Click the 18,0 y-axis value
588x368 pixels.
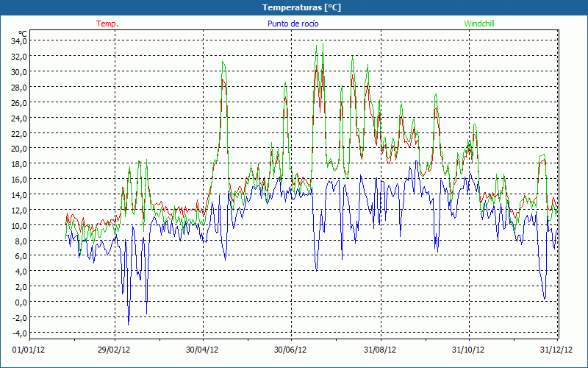[x=18, y=163]
